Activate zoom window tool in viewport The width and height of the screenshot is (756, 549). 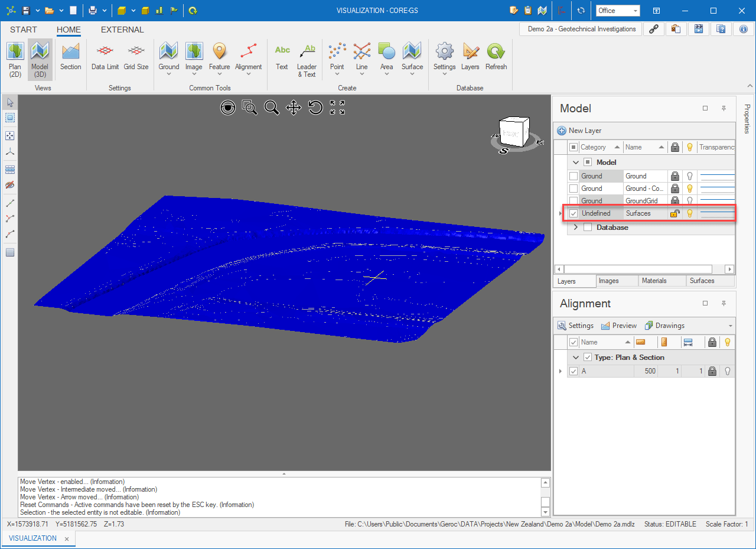point(250,108)
